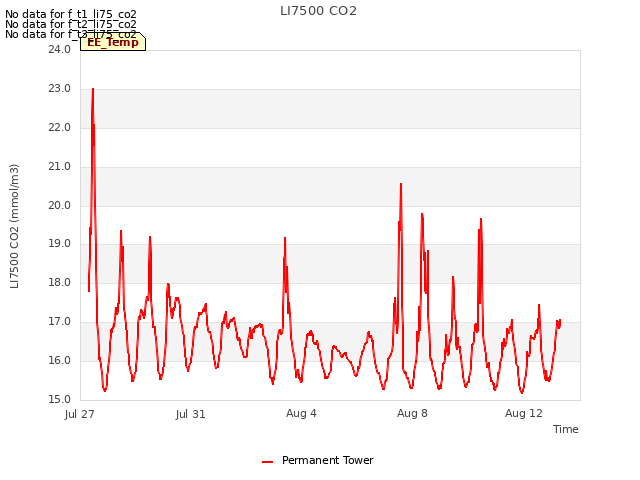Click the 17.0 y-axis tick label
Screen dimensions: 640x480
coord(60,322)
